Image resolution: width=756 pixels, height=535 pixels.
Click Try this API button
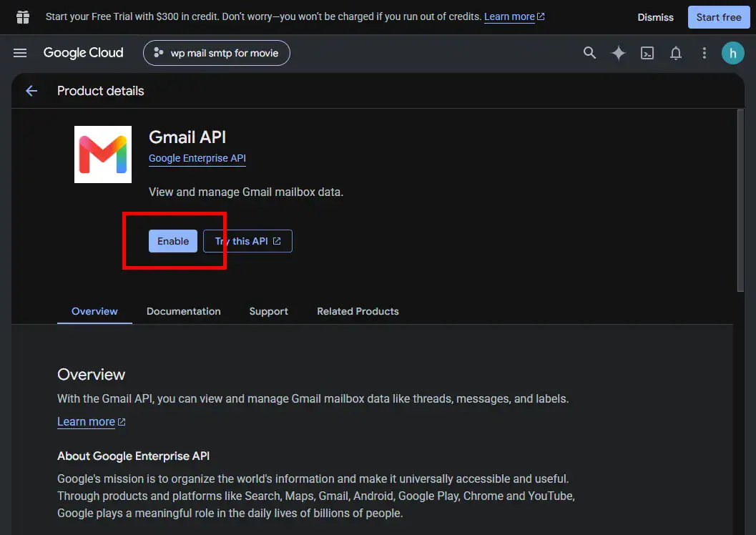(x=247, y=241)
